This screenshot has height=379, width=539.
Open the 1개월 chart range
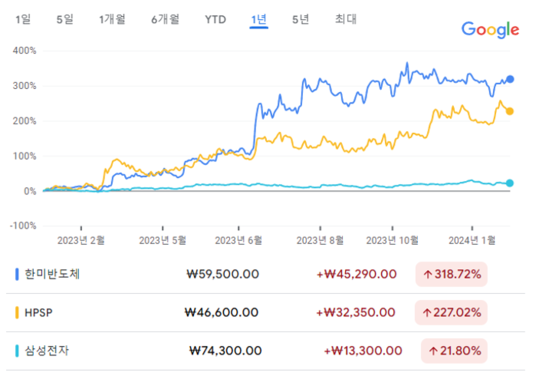[x=112, y=20]
